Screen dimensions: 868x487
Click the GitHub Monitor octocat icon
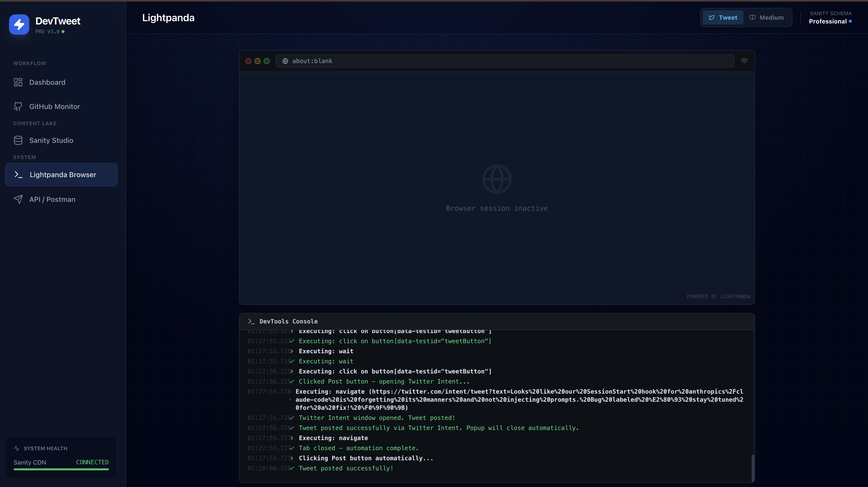18,106
